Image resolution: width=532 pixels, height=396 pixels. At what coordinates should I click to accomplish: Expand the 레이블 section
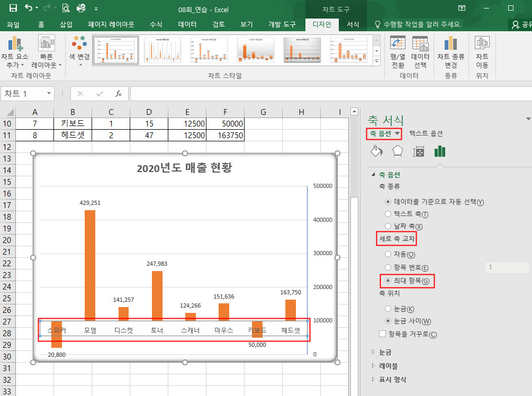(373, 365)
